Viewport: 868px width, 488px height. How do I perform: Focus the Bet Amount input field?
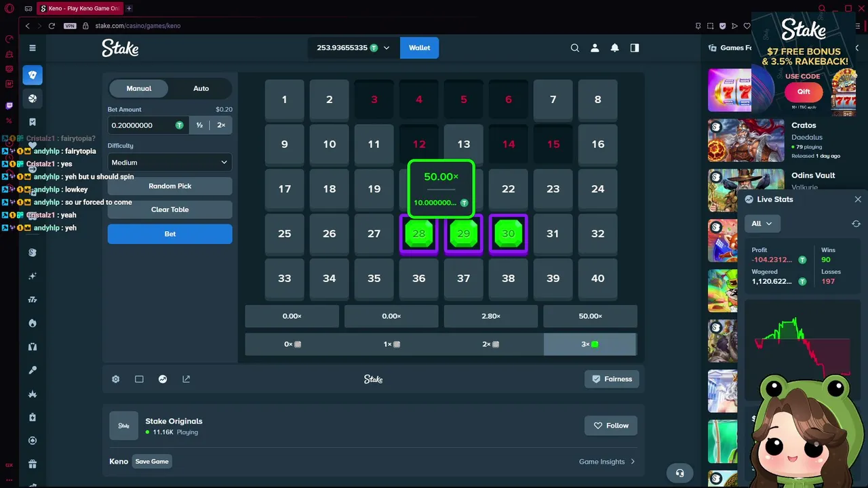click(148, 125)
